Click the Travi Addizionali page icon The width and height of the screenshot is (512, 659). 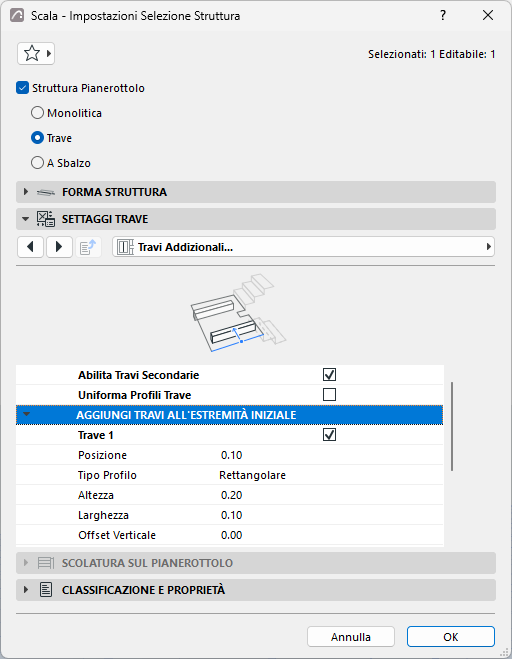pos(125,247)
